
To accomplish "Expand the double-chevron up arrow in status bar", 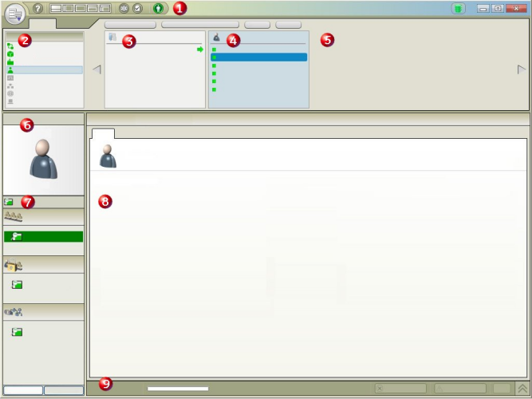I will [x=522, y=388].
